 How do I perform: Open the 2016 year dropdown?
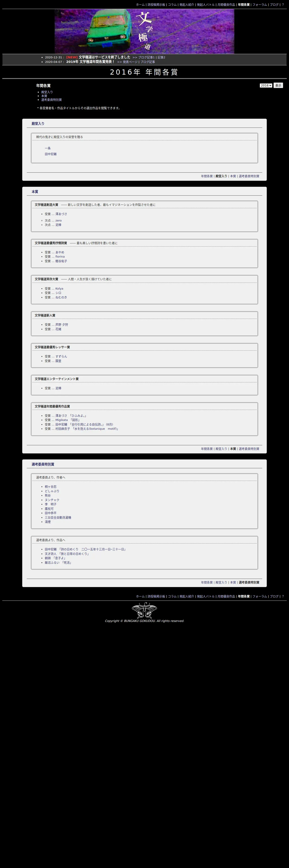click(266, 86)
